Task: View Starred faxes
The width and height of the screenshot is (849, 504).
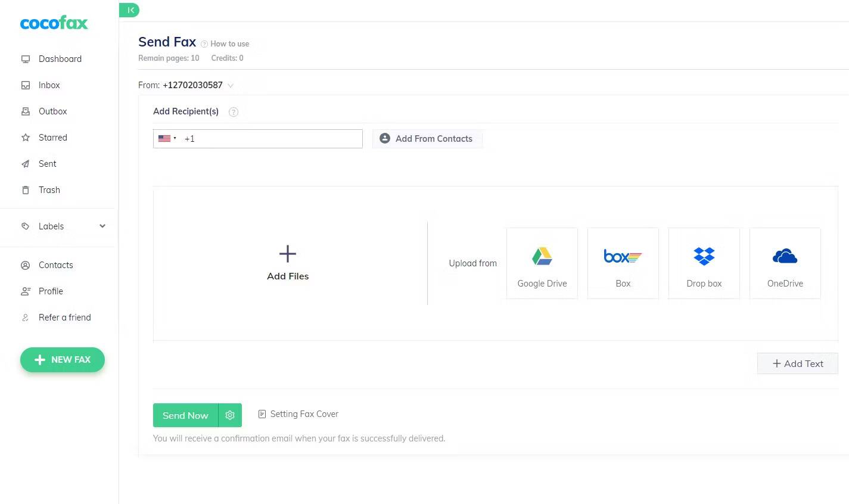Action: click(x=52, y=138)
